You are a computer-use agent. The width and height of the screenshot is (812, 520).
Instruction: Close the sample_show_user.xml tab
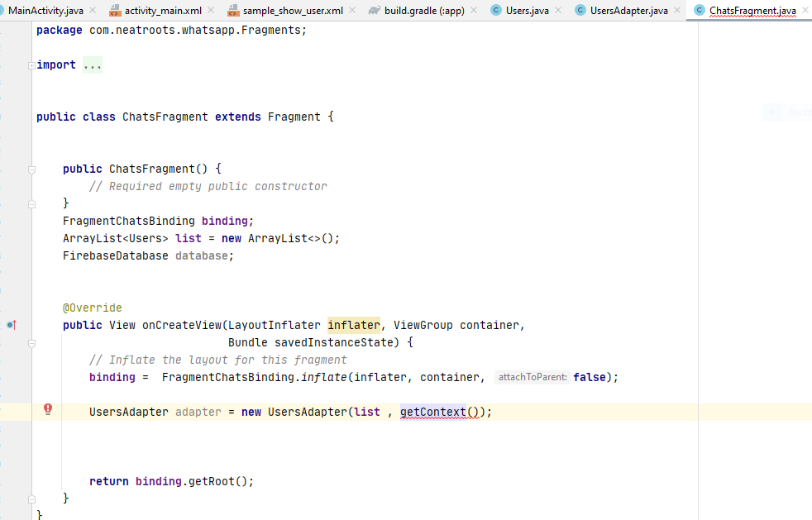pyautogui.click(x=352, y=10)
